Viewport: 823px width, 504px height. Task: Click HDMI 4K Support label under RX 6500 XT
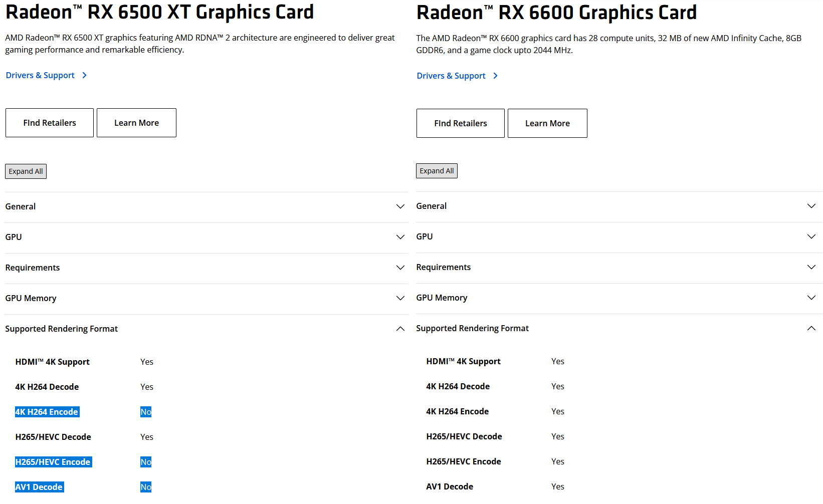53,362
